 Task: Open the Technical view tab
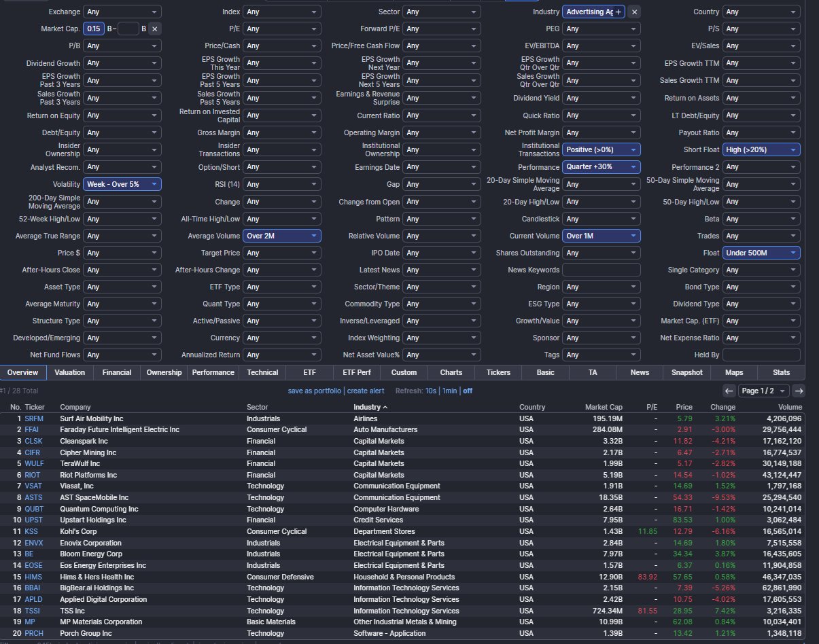pos(262,372)
